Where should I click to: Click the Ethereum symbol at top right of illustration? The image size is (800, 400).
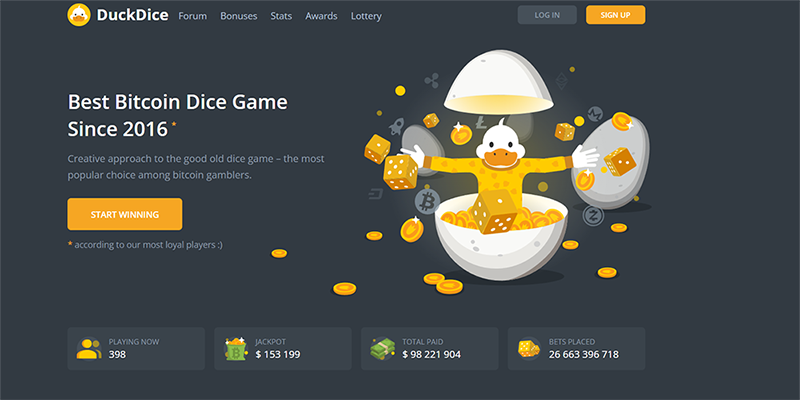[x=562, y=81]
